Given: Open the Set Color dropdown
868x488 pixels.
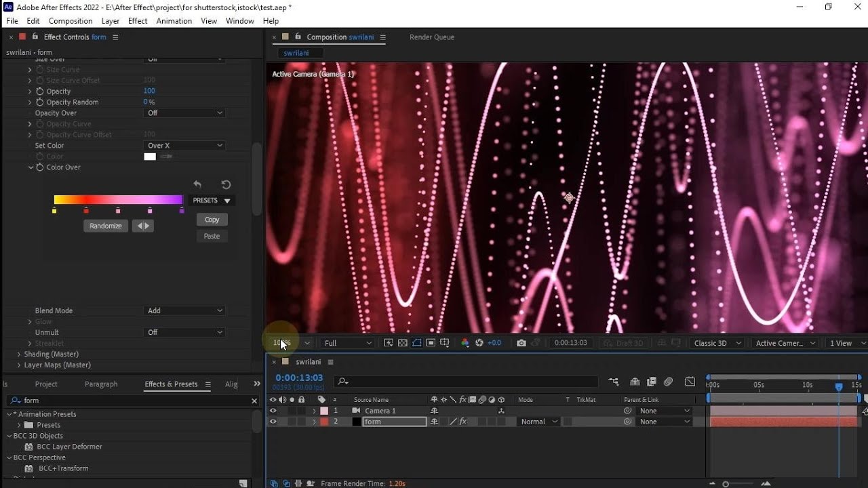Looking at the screenshot, I should [x=185, y=146].
